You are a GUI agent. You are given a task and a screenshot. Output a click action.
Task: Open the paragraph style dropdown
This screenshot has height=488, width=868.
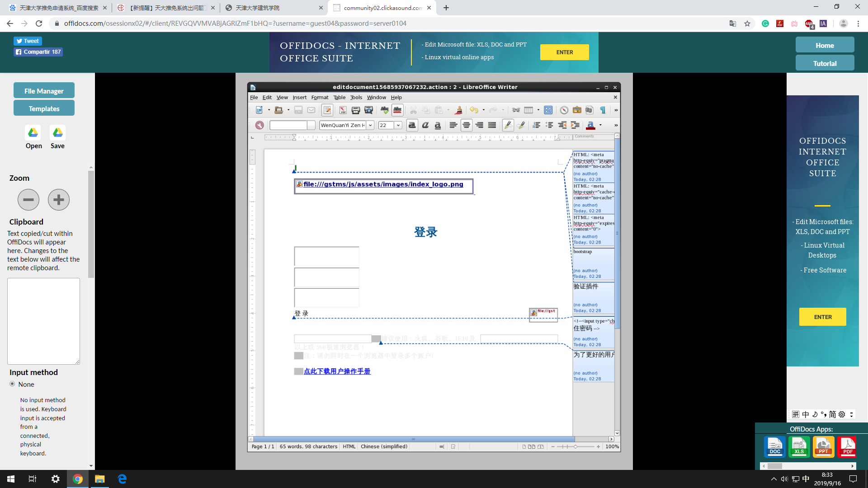point(311,125)
